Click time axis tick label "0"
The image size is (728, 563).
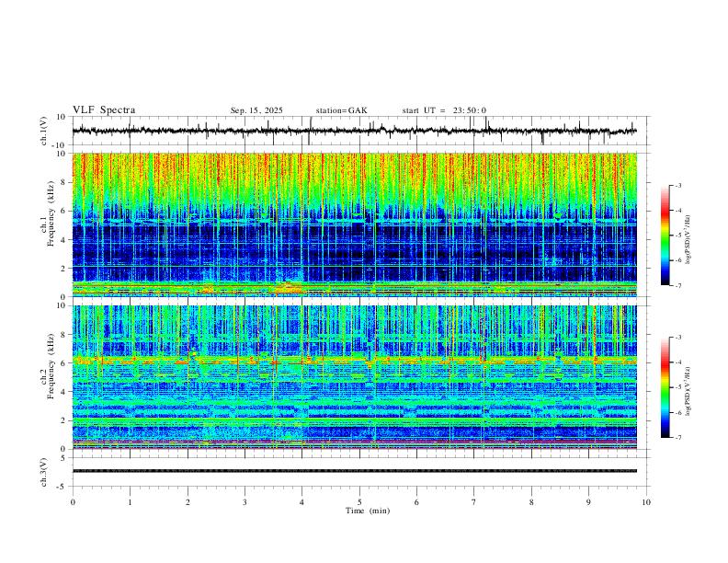(x=73, y=502)
